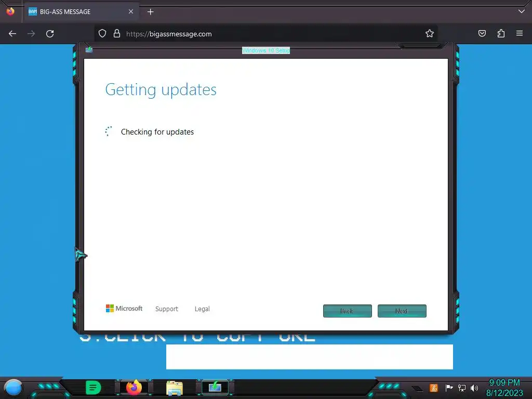This screenshot has height=399, width=532.
Task: Open the Start orb on the taskbar
Action: coord(14,388)
